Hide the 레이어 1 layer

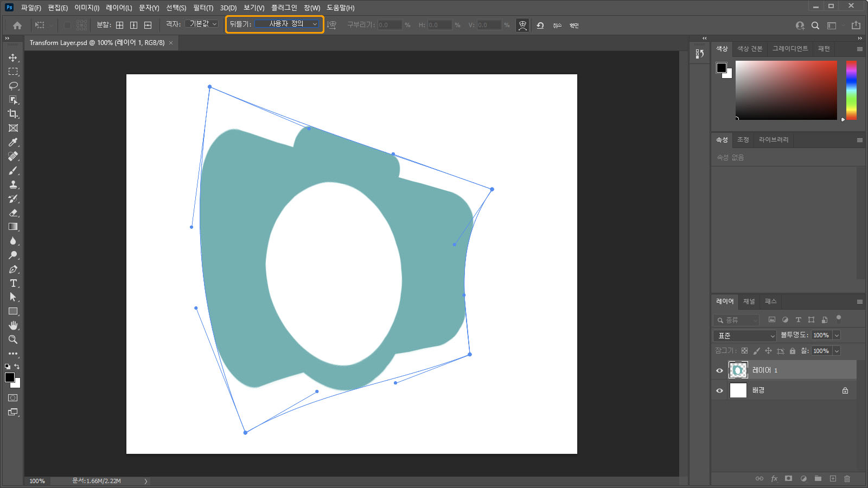[x=719, y=370]
